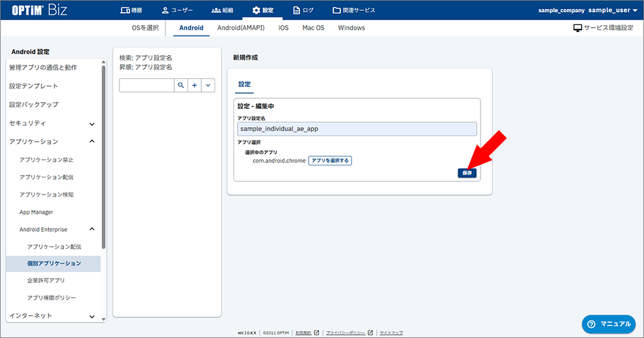Click the OPTiM Biz logo
Image resolution: width=644 pixels, height=338 pixels.
[x=39, y=10]
